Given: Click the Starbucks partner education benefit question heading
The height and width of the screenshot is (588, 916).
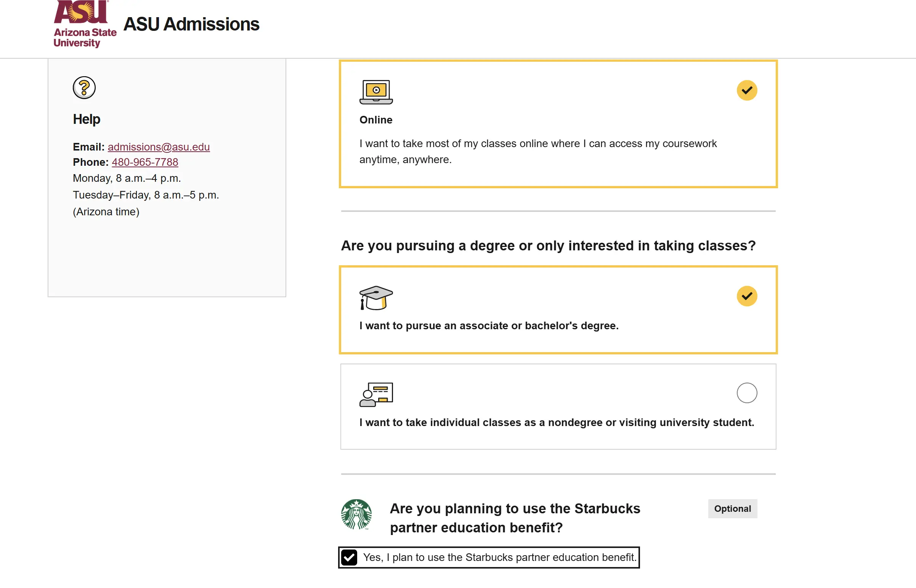Looking at the screenshot, I should tap(515, 518).
